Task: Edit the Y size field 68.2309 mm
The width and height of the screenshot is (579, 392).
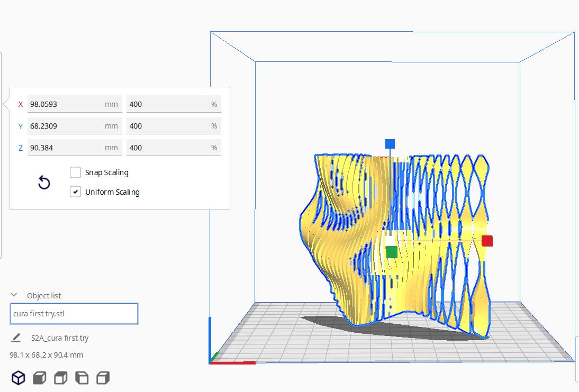Action: (x=75, y=126)
